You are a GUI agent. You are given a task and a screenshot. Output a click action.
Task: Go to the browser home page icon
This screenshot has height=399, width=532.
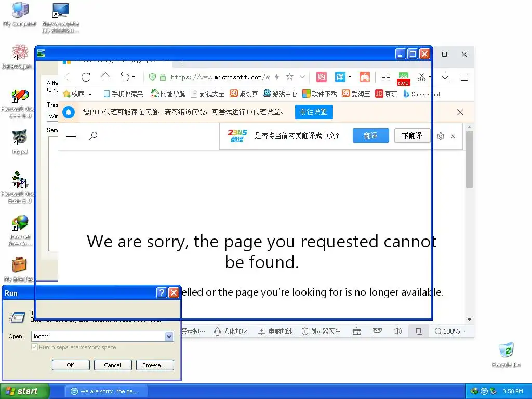pos(105,77)
